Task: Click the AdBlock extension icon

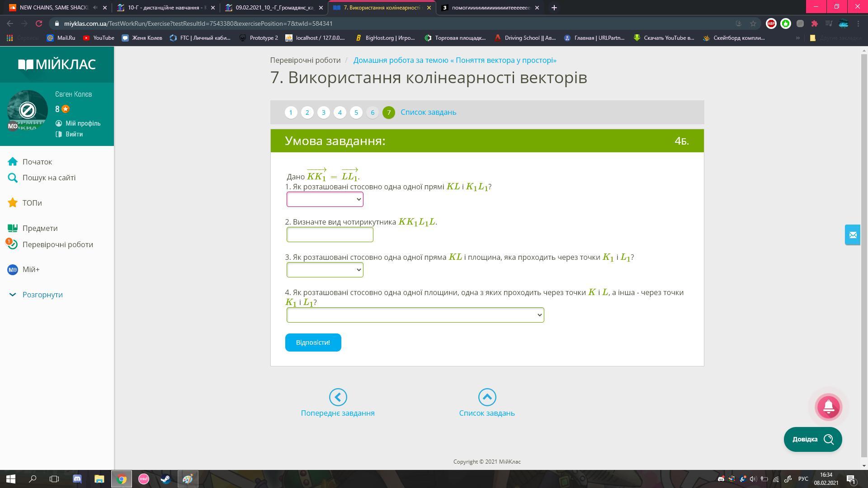Action: [771, 23]
